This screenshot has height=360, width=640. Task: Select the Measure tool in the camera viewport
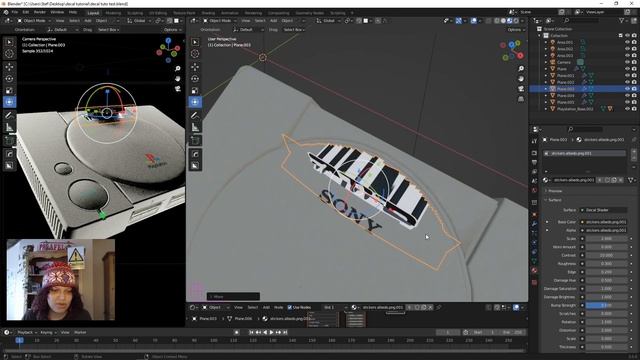click(9, 128)
